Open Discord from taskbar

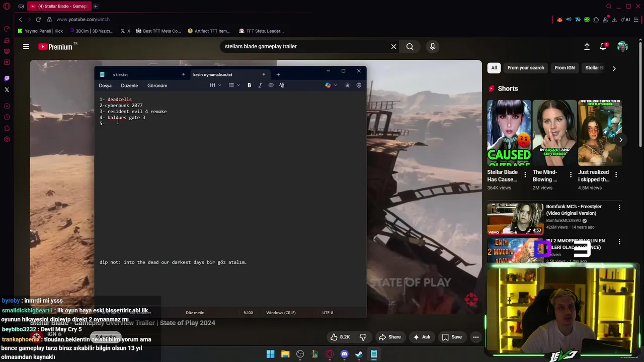[x=344, y=354]
